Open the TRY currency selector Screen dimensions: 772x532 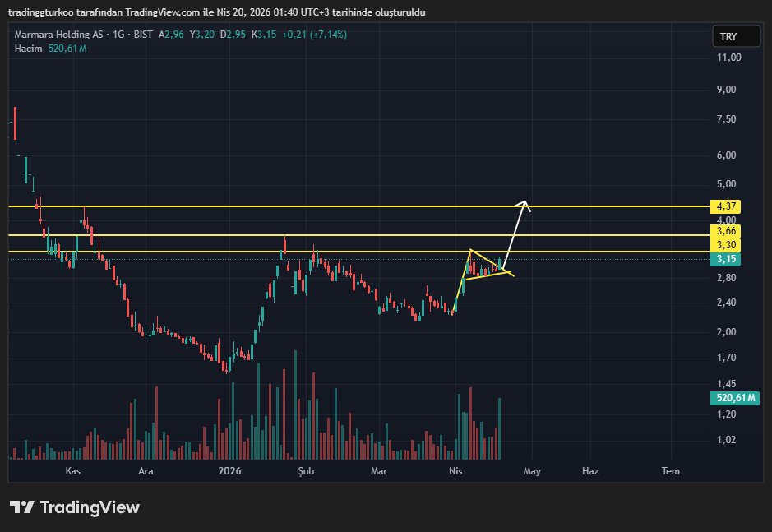[x=736, y=36]
